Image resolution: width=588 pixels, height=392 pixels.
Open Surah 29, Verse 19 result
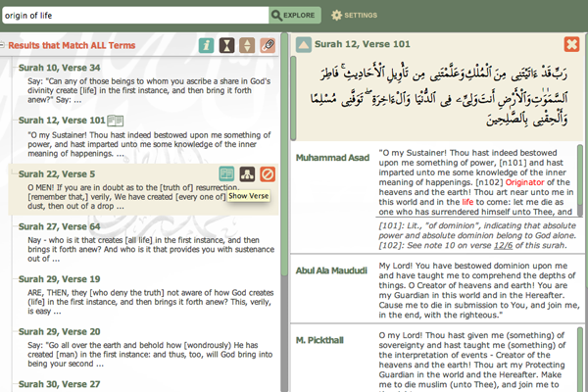[59, 279]
